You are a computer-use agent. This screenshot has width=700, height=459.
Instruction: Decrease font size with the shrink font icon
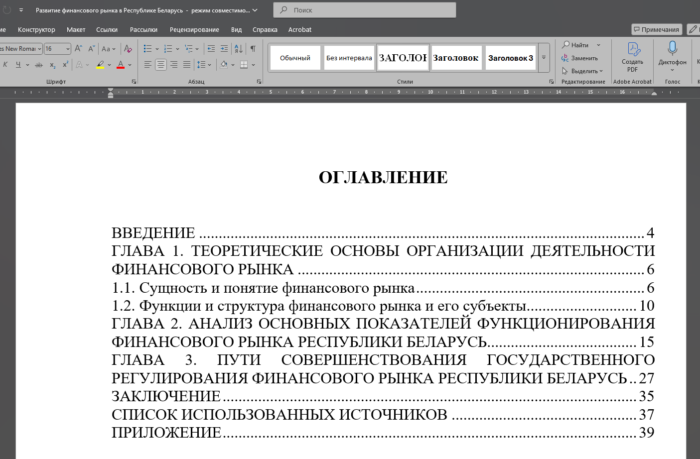click(92, 49)
